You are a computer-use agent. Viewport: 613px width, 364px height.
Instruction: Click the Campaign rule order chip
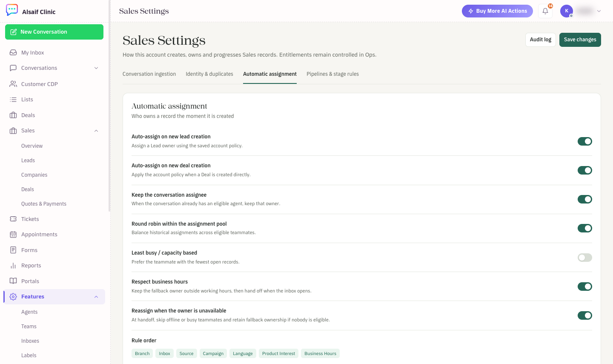(213, 353)
